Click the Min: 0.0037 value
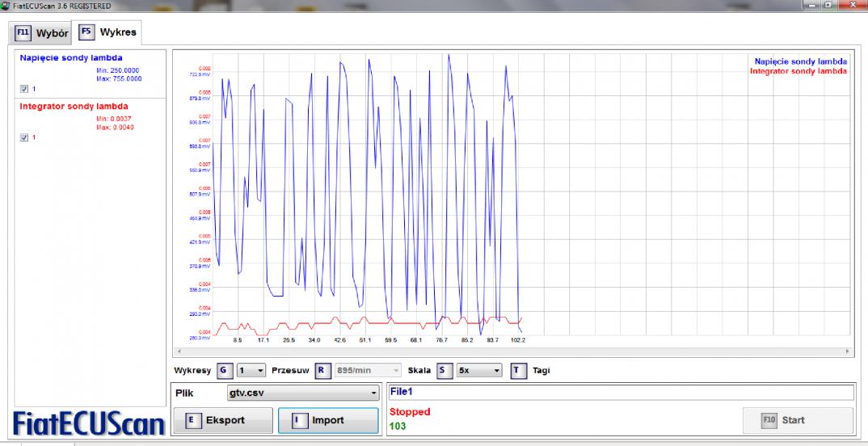The height and width of the screenshot is (446, 868). tap(113, 119)
